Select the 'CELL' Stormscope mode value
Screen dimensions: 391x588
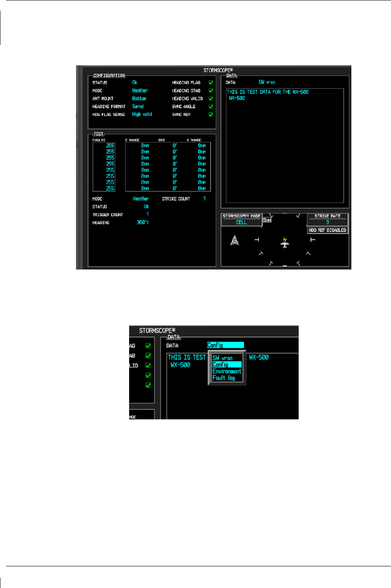(241, 223)
